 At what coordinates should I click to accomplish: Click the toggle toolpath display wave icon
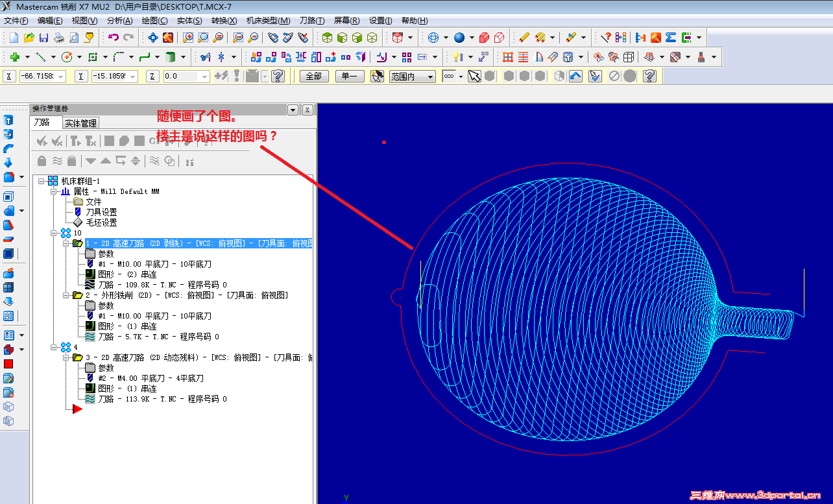tap(57, 161)
